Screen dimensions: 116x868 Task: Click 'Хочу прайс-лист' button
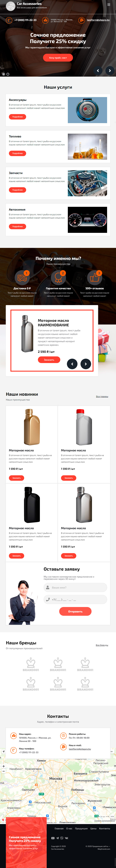pyautogui.click(x=58, y=58)
